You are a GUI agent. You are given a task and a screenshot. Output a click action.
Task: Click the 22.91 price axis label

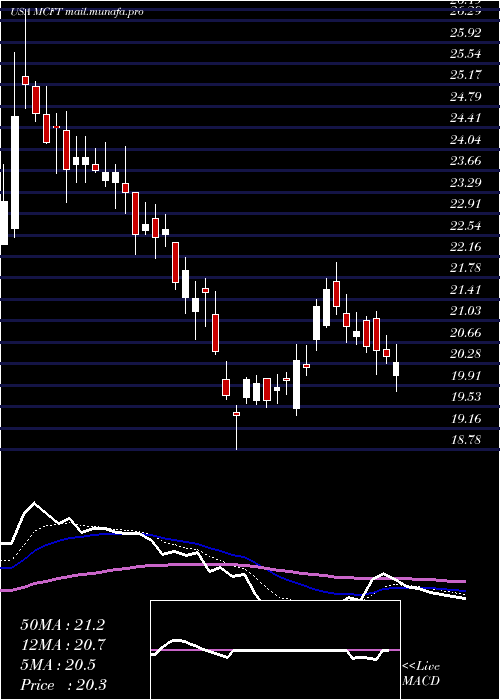coord(466,204)
